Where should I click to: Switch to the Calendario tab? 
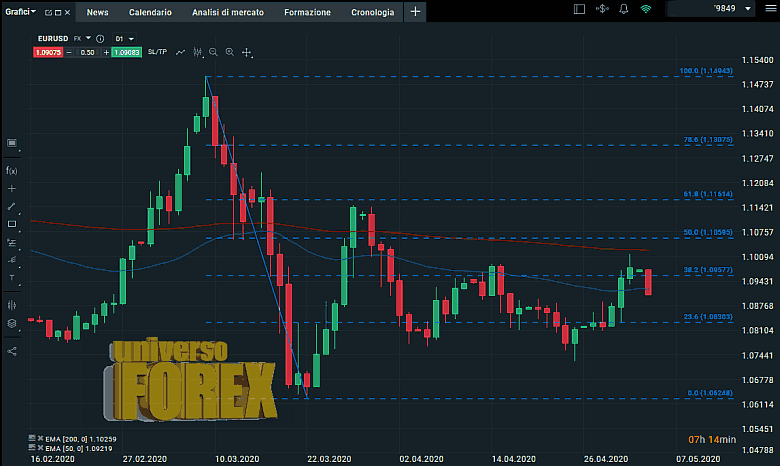tap(150, 12)
